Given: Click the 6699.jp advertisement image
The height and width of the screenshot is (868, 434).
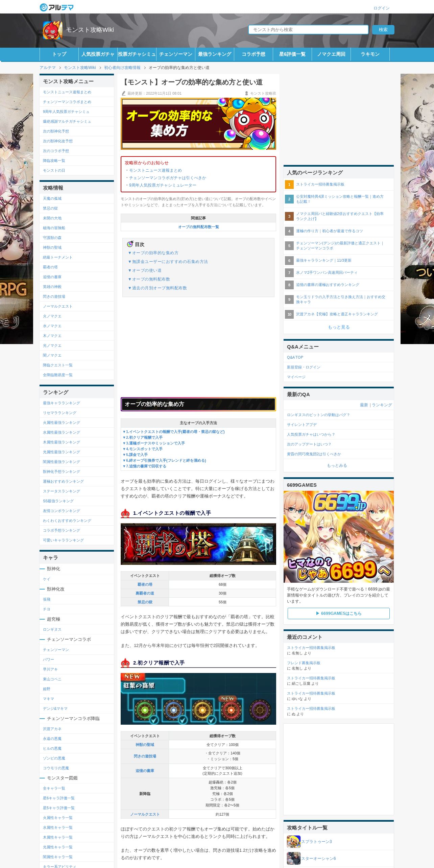Looking at the screenshot, I should [x=338, y=536].
